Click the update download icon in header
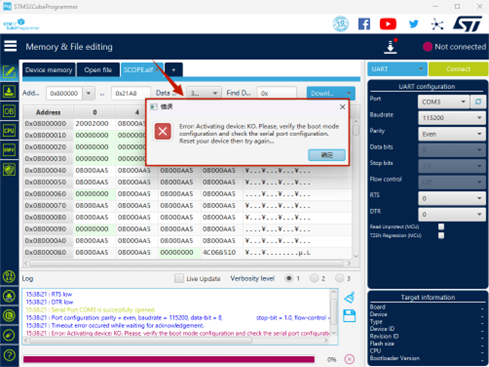 pyautogui.click(x=390, y=46)
